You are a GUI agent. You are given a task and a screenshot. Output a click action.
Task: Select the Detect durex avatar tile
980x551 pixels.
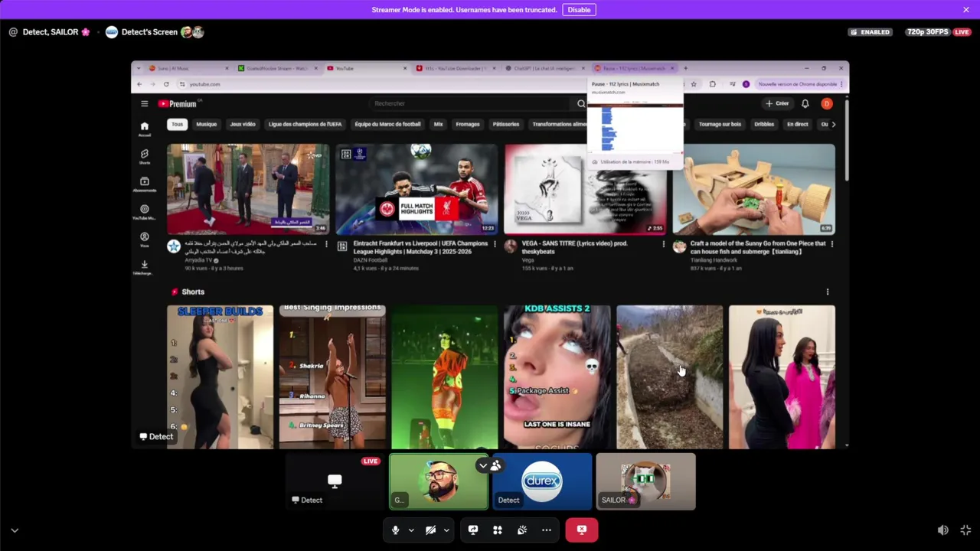[542, 481]
